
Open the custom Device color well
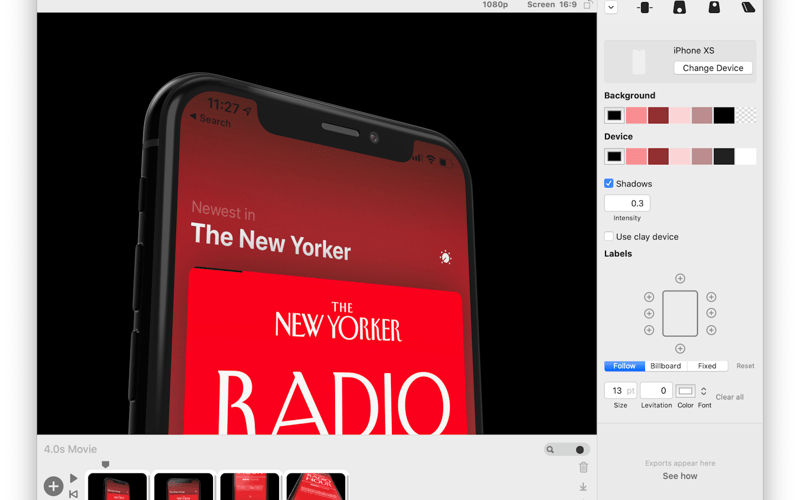point(614,156)
